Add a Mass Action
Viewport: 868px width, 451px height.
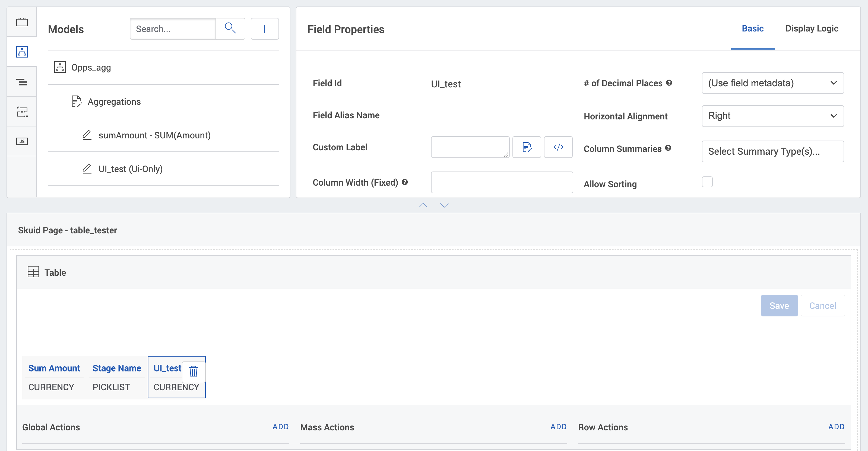pos(558,427)
